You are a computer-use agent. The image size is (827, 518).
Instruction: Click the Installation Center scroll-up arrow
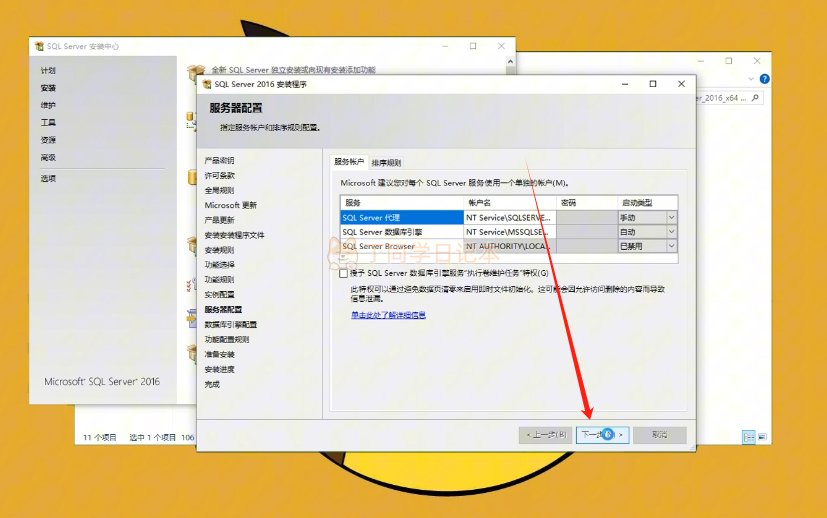click(510, 62)
